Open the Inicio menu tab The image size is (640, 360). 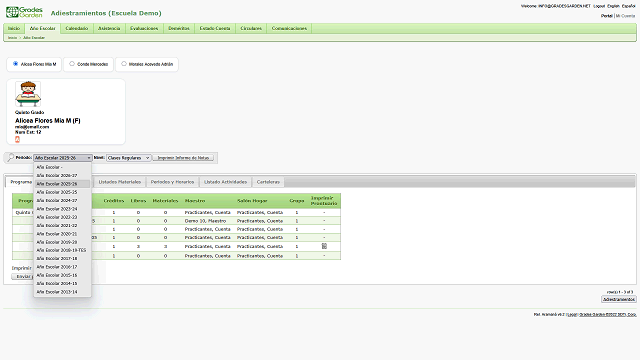[14, 28]
